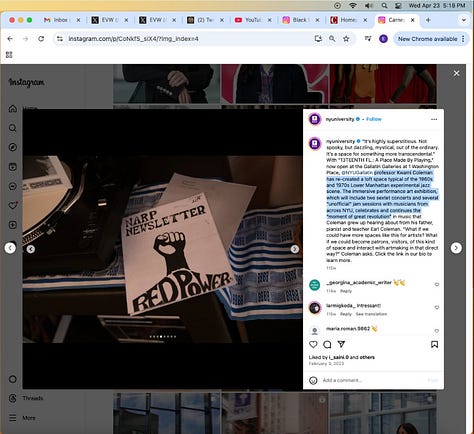The height and width of the screenshot is (434, 474).
Task: Open the Instagram Search icon
Action: (x=13, y=128)
